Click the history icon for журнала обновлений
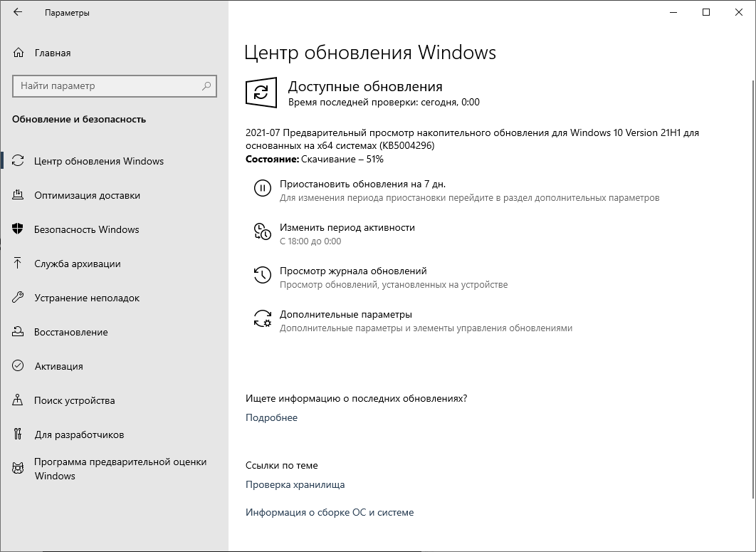The height and width of the screenshot is (552, 756). 262,275
